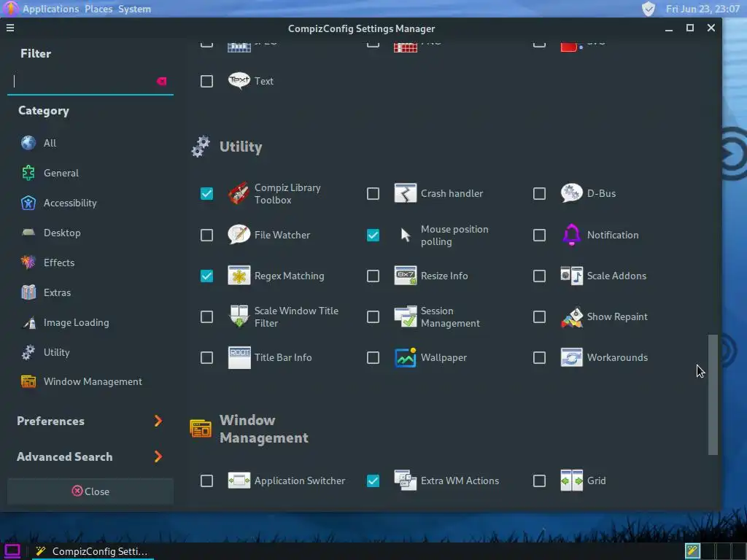Click the Scale Addons label text
Image resolution: width=747 pixels, height=560 pixels.
[x=616, y=276]
